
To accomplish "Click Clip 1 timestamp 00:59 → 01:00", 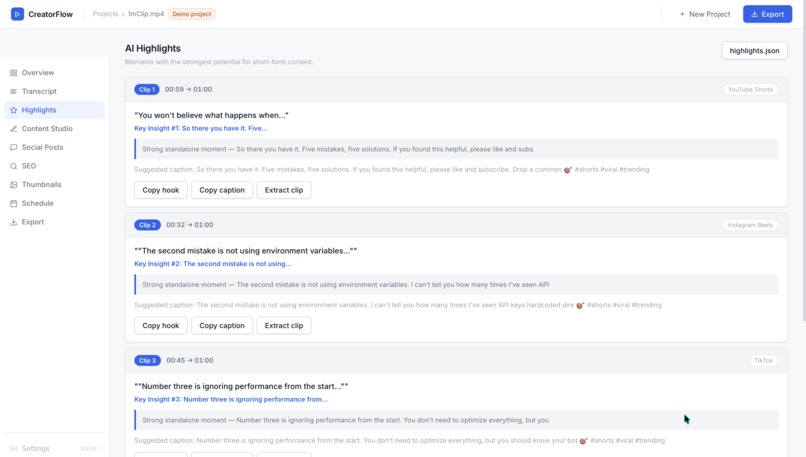I will click(x=188, y=89).
